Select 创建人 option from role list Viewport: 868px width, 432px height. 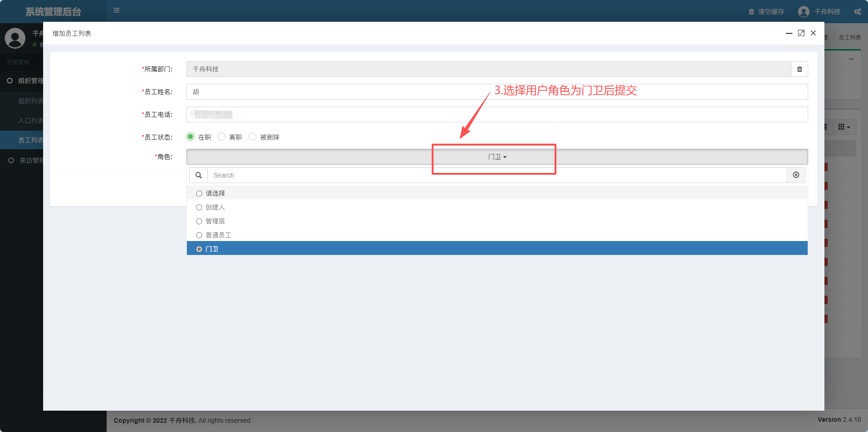pos(215,207)
